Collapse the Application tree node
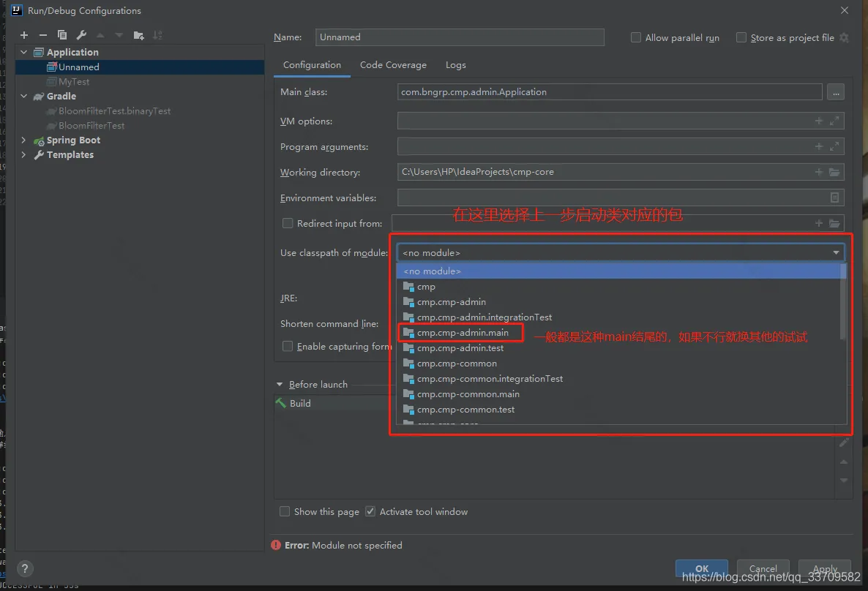868x591 pixels. [x=24, y=51]
